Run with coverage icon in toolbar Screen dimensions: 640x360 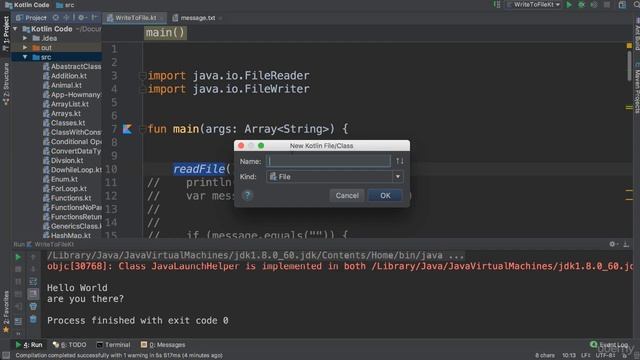coord(594,5)
